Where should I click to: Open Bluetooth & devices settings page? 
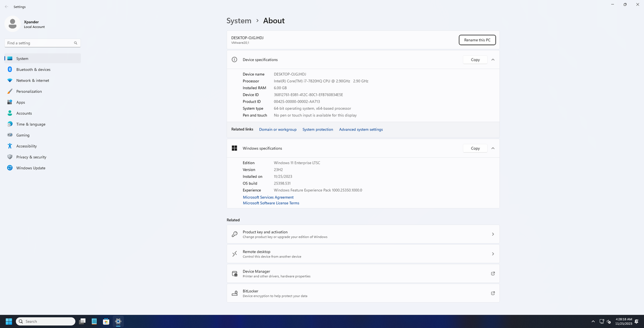pyautogui.click(x=43, y=70)
